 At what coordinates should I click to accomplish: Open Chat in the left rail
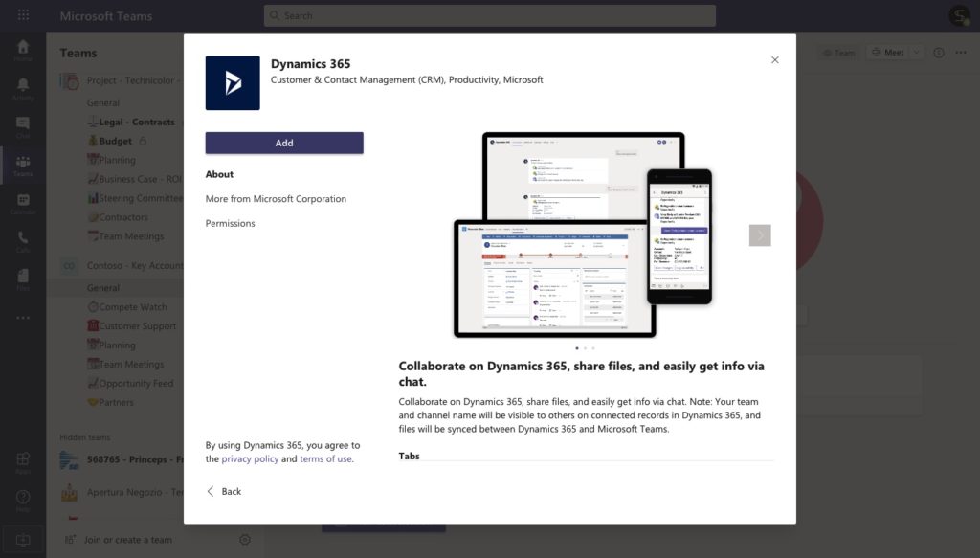[23, 127]
